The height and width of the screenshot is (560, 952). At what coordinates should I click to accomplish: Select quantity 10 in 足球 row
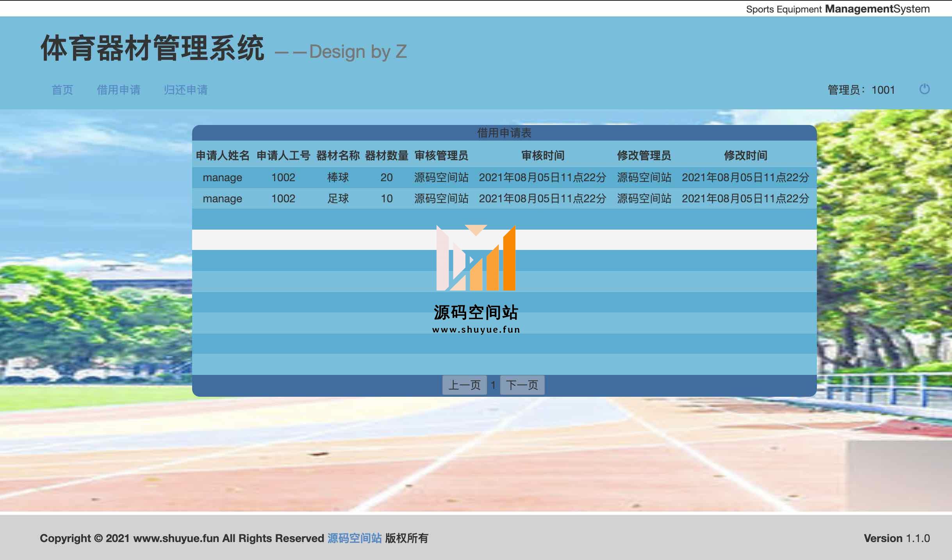click(x=387, y=198)
